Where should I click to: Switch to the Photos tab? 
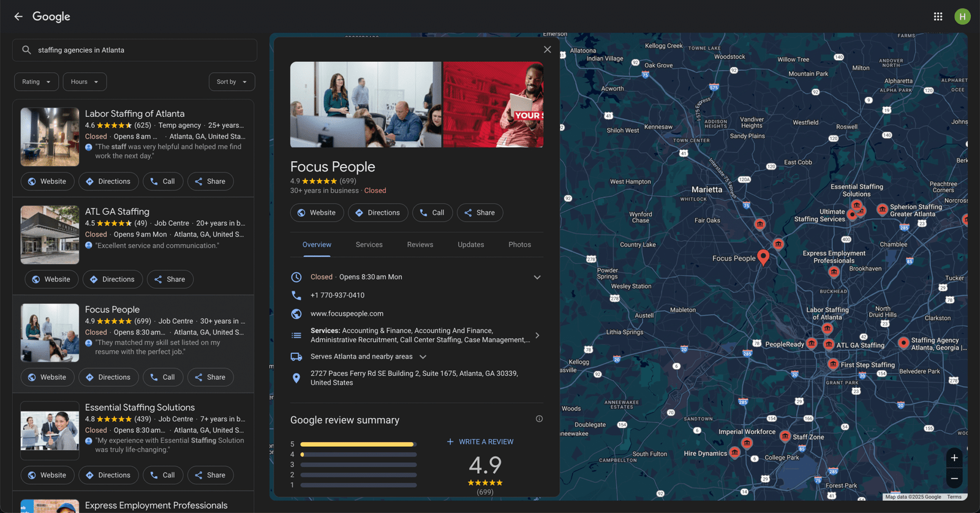tap(520, 245)
